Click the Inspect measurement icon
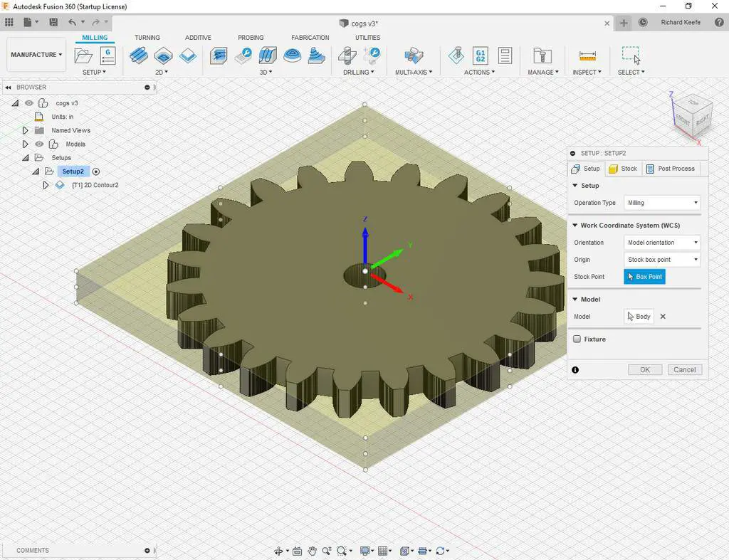729x560 pixels. coord(587,55)
